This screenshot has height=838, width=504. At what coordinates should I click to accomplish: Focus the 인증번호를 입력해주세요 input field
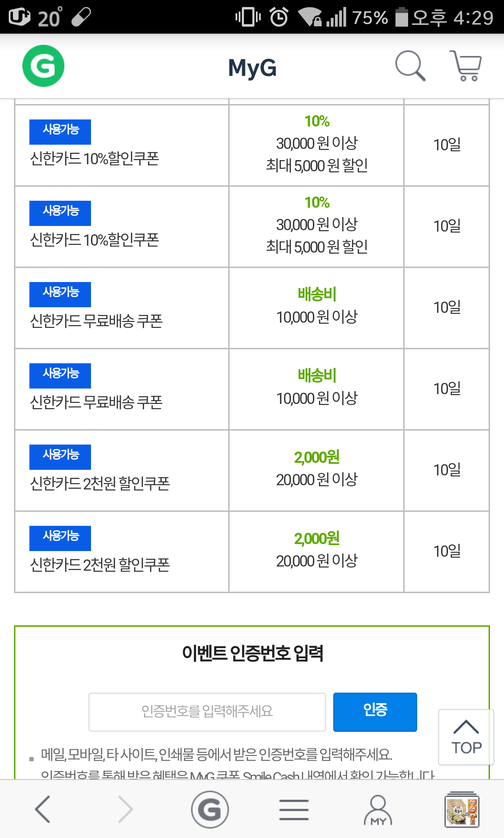(207, 712)
